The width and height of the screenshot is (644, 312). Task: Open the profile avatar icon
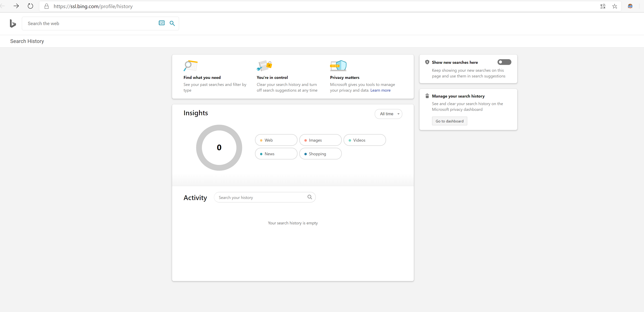(630, 6)
